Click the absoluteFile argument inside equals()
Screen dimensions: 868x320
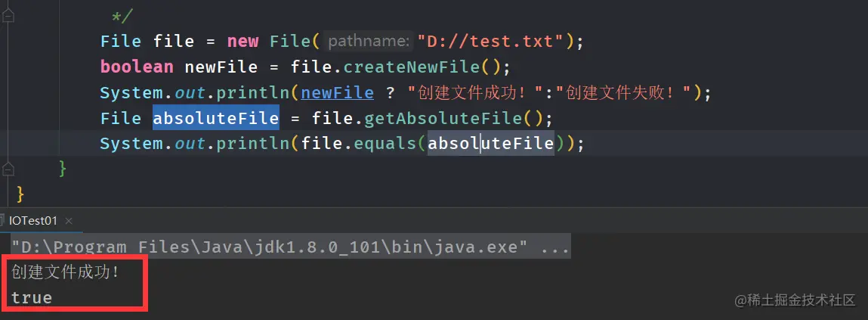click(x=491, y=144)
